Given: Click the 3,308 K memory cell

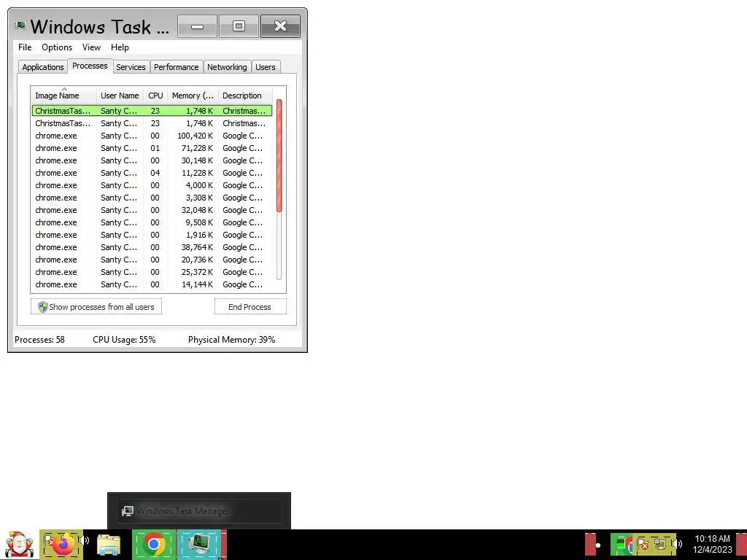Looking at the screenshot, I should pyautogui.click(x=200, y=198).
